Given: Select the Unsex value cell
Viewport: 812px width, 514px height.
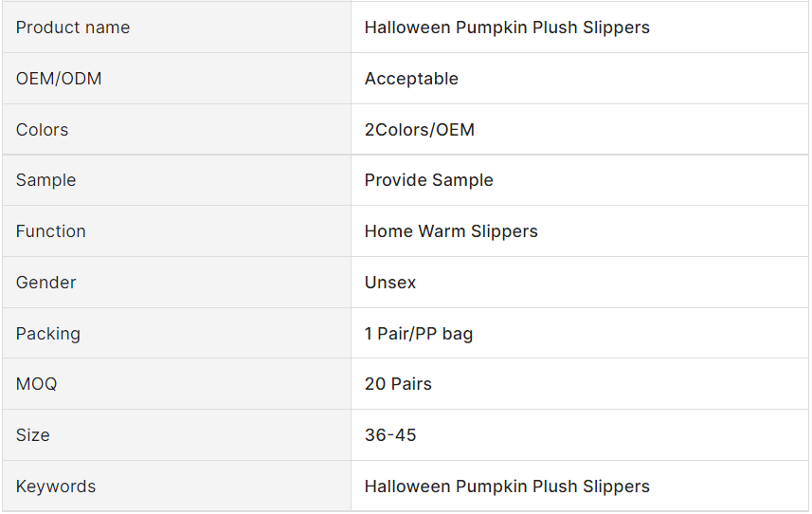Looking at the screenshot, I should click(390, 283).
